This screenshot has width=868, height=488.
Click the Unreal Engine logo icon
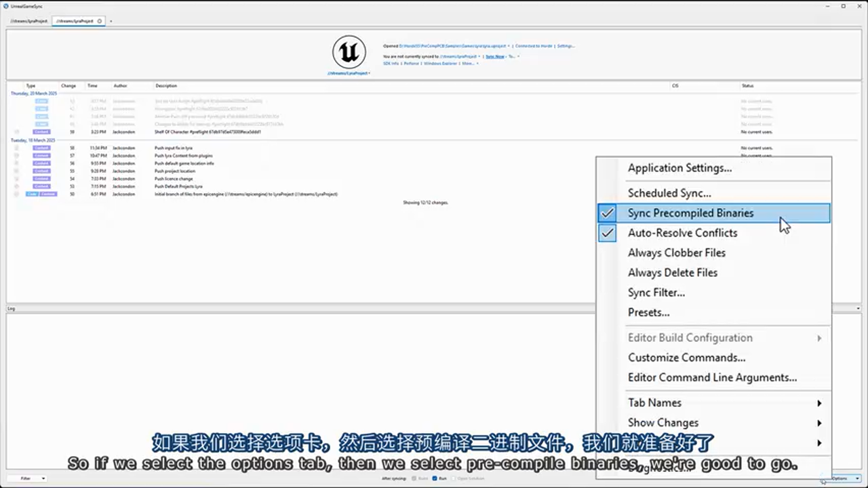349,52
